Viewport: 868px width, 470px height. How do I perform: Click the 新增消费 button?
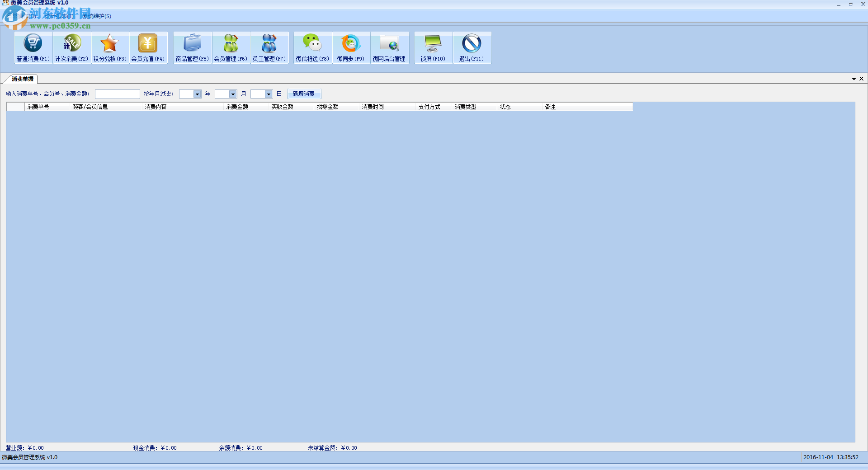pos(304,94)
